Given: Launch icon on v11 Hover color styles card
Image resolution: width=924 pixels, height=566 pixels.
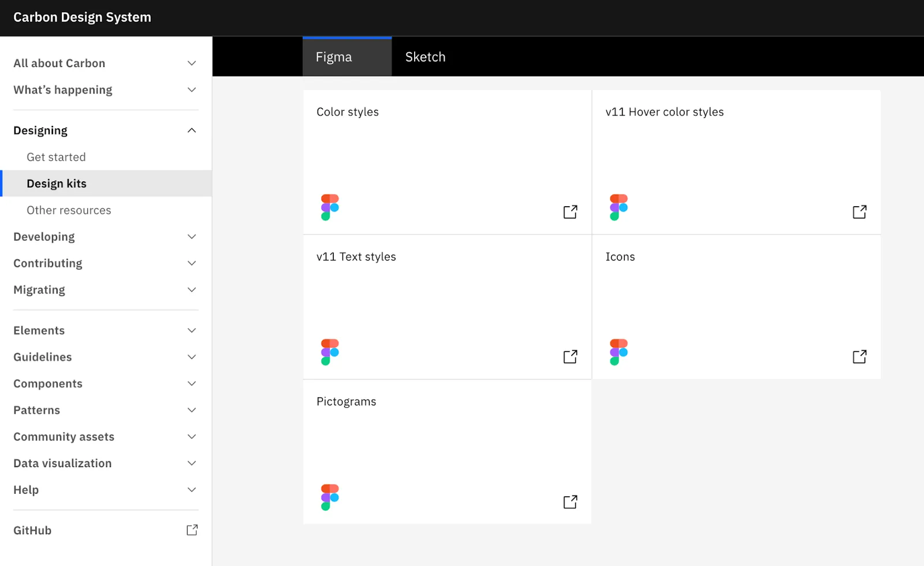Looking at the screenshot, I should click(x=859, y=212).
